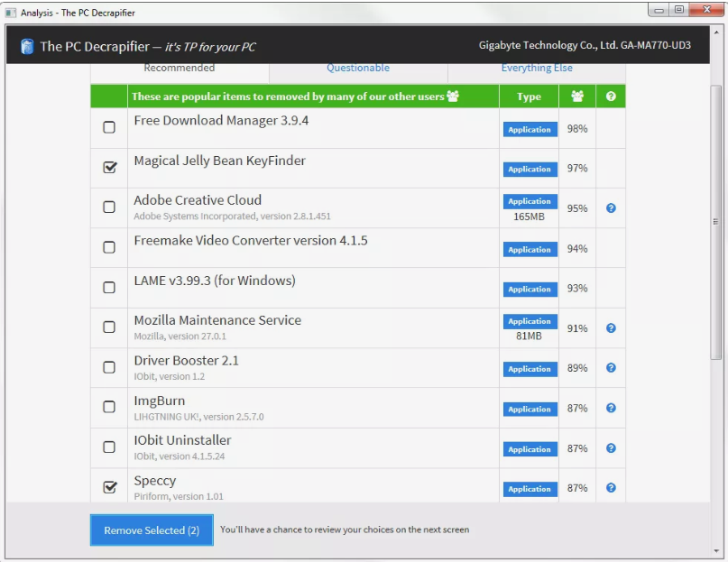Click the 94% popularity value
The image size is (728, 562).
tap(577, 249)
